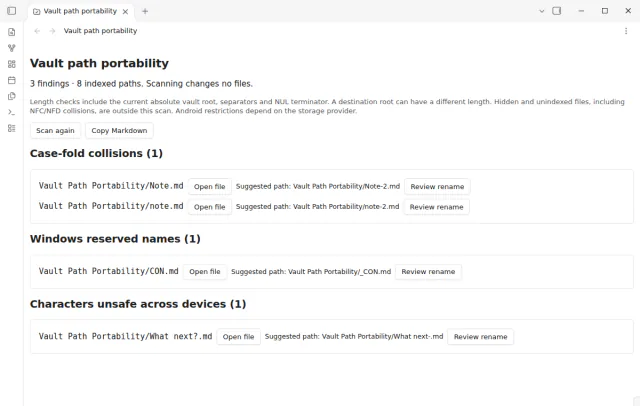Viewport: 640px width, 406px height.
Task: Click the Windows reserved names (1) heading
Action: pos(115,239)
